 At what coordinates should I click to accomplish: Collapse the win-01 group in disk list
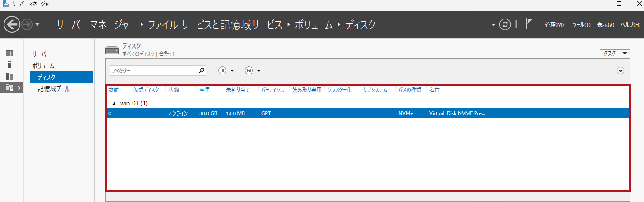(114, 103)
